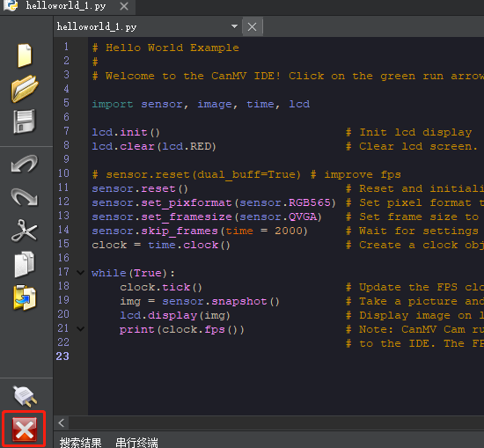Image resolution: width=484 pixels, height=448 pixels.
Task: Collapse the while(True) block fold arrow
Action: 81,273
